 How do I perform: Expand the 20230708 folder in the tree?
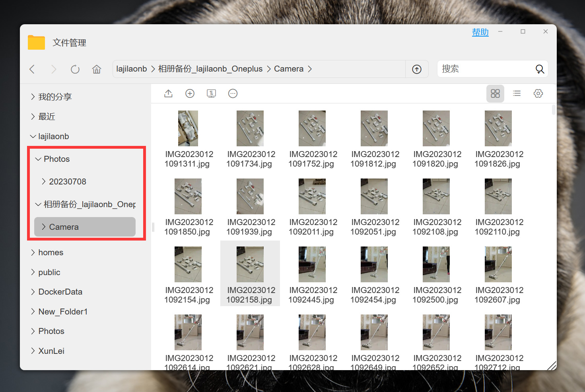coord(44,181)
